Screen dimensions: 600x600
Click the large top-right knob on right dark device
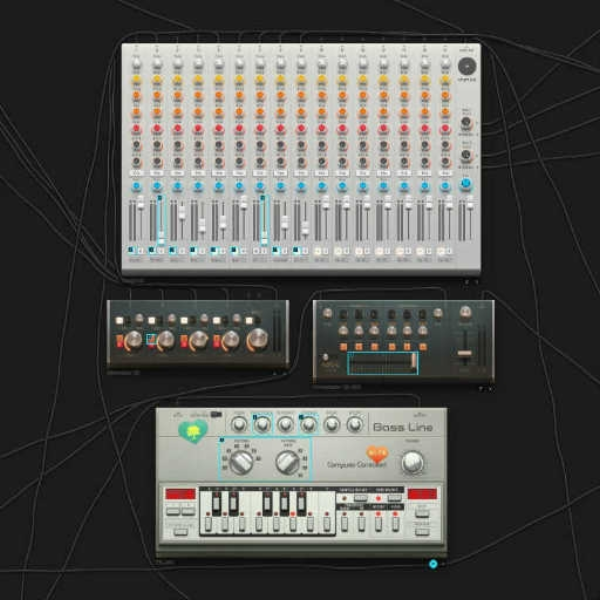click(465, 313)
